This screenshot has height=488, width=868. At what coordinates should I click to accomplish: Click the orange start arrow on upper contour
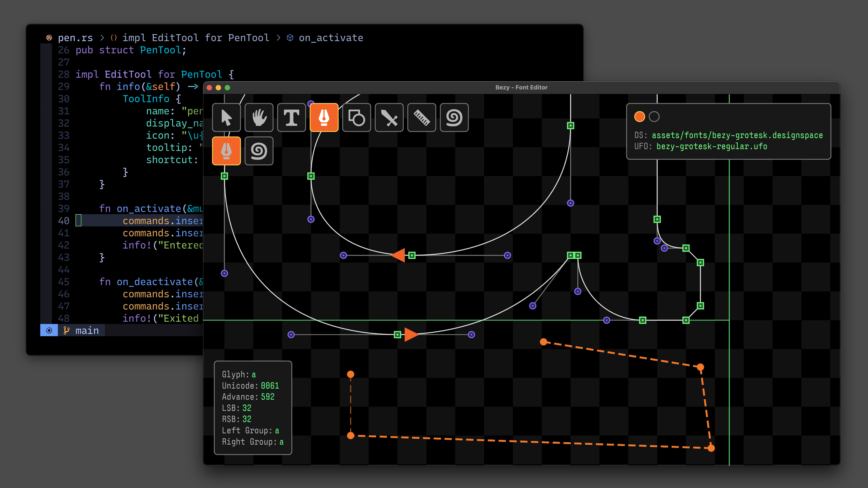[x=398, y=255]
